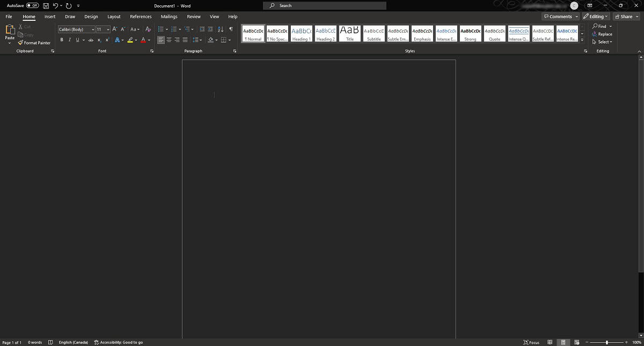Viewport: 644px width, 346px height.
Task: Sort paragraphs with the A-Z sort icon
Action: coord(221,30)
